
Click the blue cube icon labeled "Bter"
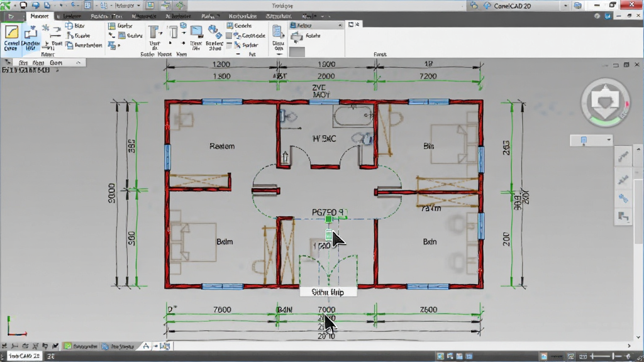coord(69,25)
